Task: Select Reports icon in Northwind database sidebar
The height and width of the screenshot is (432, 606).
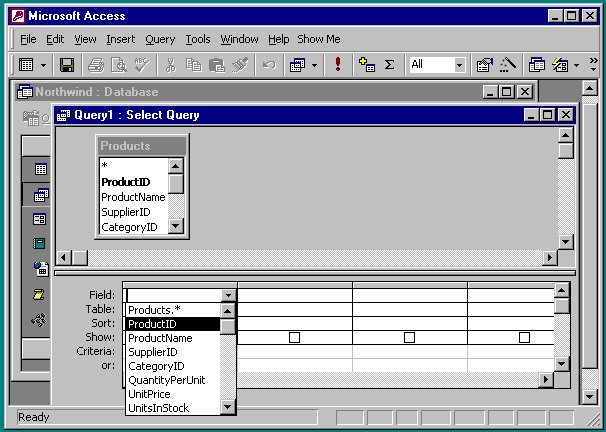Action: 39,243
